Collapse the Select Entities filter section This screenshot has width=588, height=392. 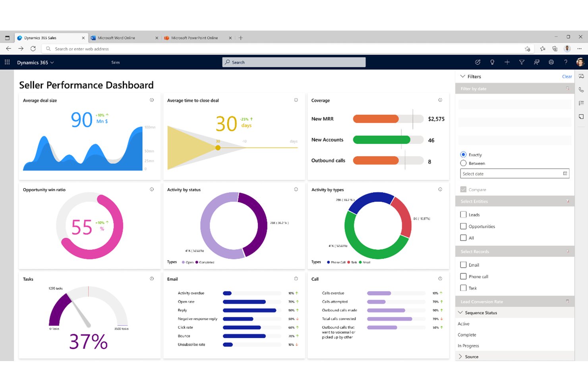click(x=568, y=201)
